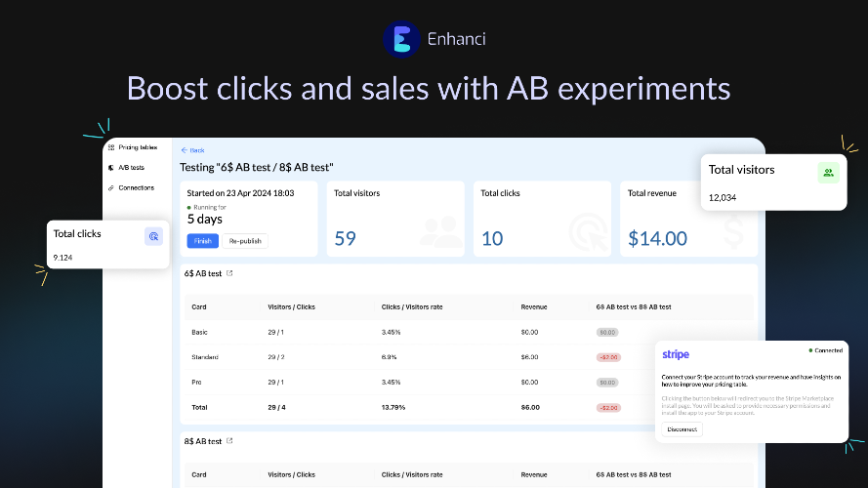Click the Stripe logo
Image resolution: width=868 pixels, height=488 pixels.
tap(676, 354)
